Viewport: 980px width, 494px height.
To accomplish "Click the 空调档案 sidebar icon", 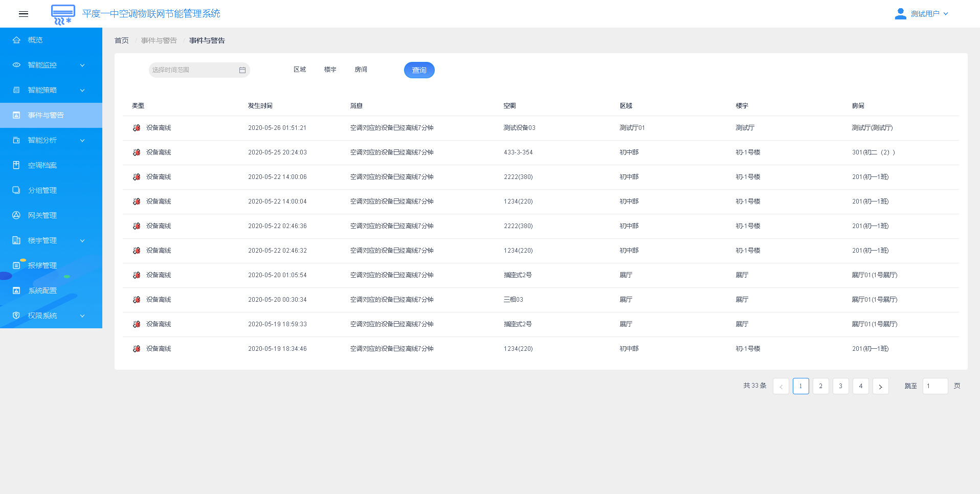I will (x=16, y=165).
